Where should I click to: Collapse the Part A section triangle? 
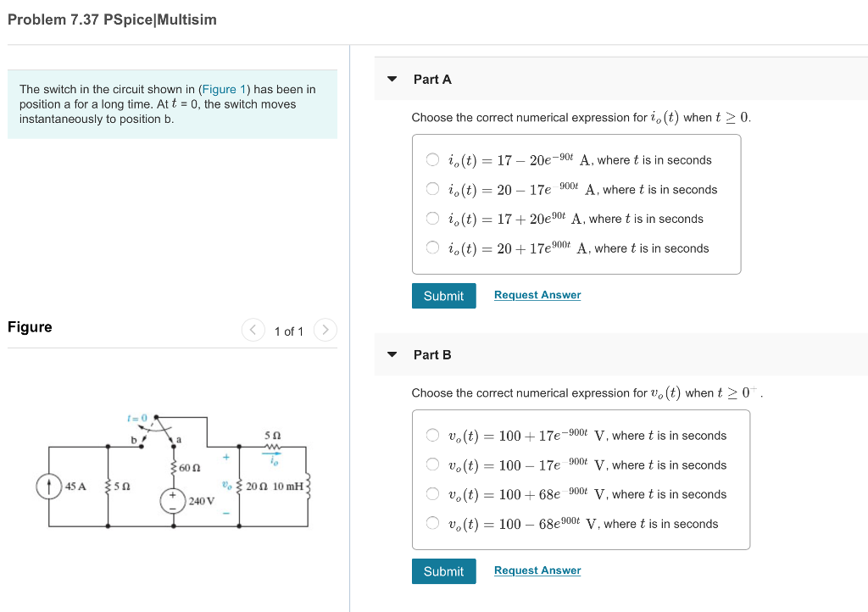tap(392, 79)
